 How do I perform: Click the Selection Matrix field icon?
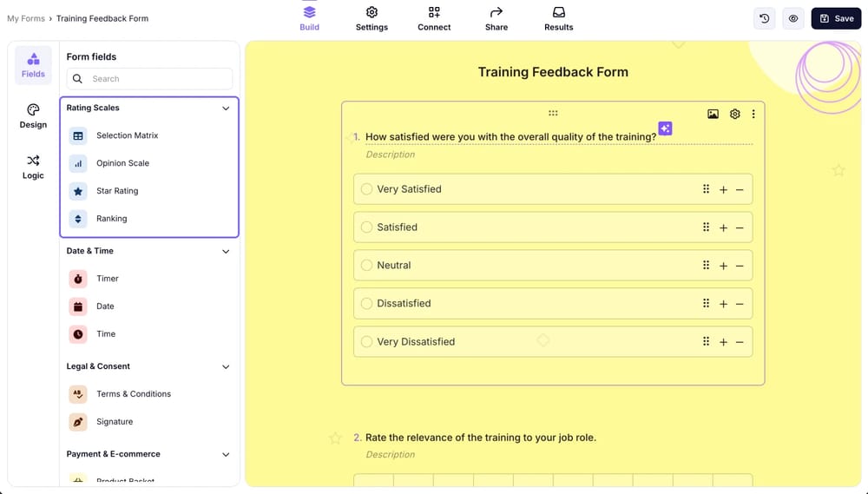78,135
